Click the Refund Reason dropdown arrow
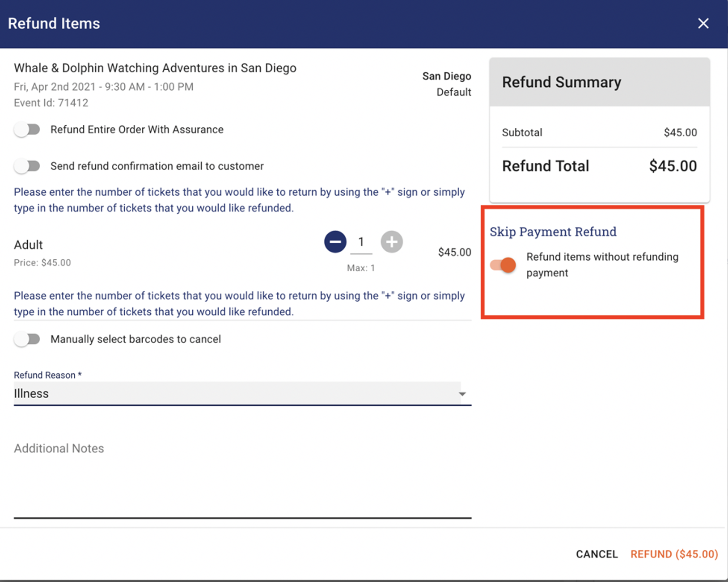Viewport: 728px width, 582px height. point(462,394)
